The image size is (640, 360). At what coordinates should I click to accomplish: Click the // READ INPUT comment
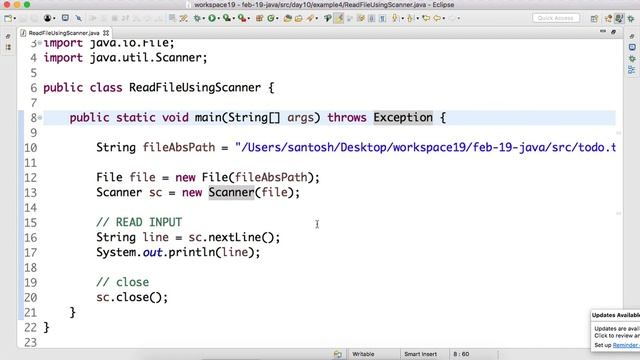pyautogui.click(x=139, y=222)
